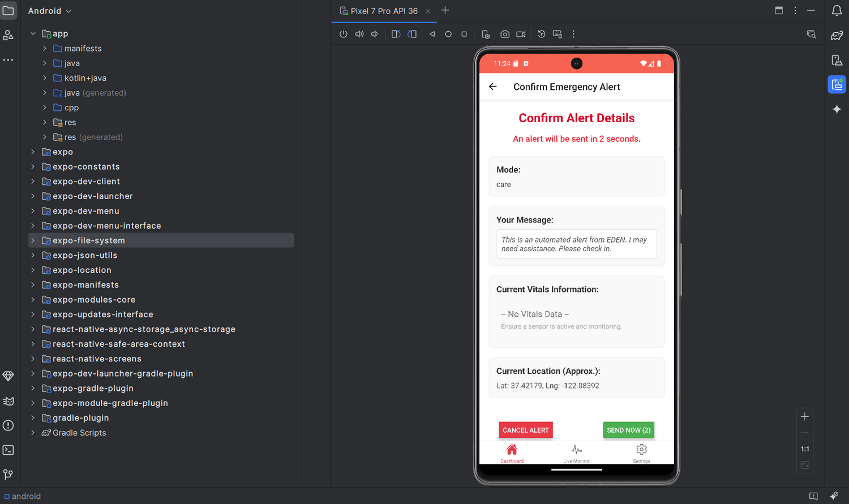Open the Dashboard tab in the app
This screenshot has height=504, width=849.
(x=512, y=453)
